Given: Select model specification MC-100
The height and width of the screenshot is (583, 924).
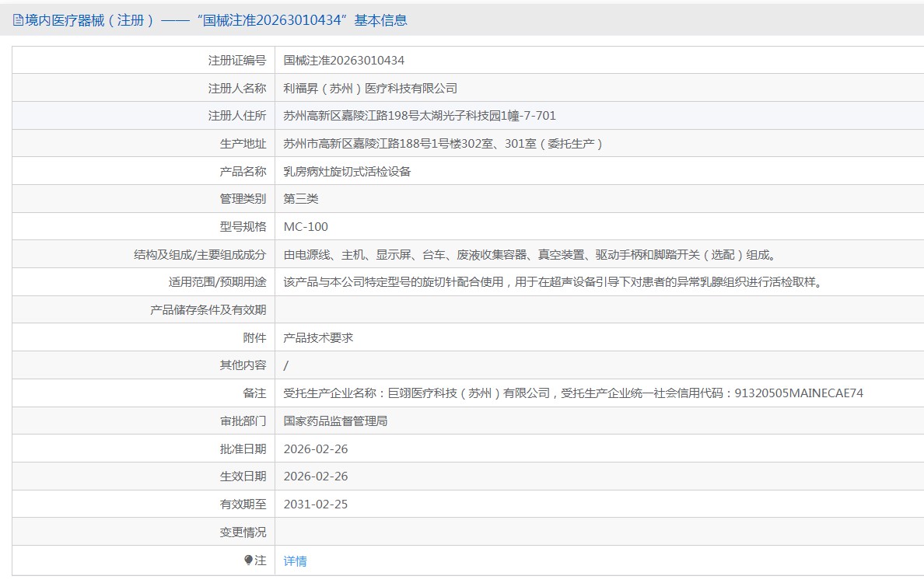Looking at the screenshot, I should tap(306, 227).
